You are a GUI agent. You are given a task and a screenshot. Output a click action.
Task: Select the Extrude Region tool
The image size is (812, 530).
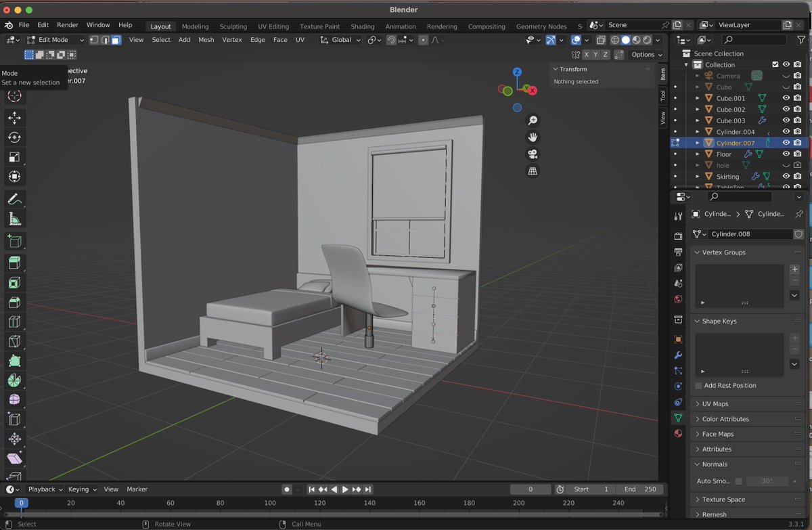coord(14,263)
